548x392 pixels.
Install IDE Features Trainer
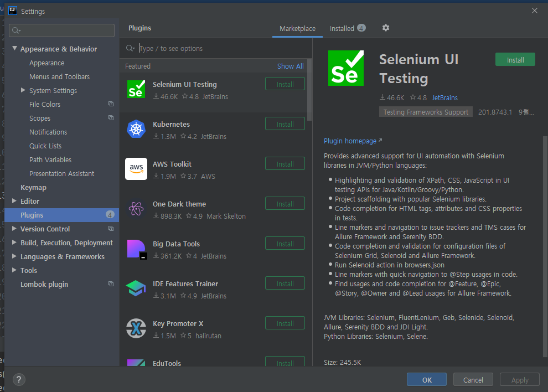(285, 283)
